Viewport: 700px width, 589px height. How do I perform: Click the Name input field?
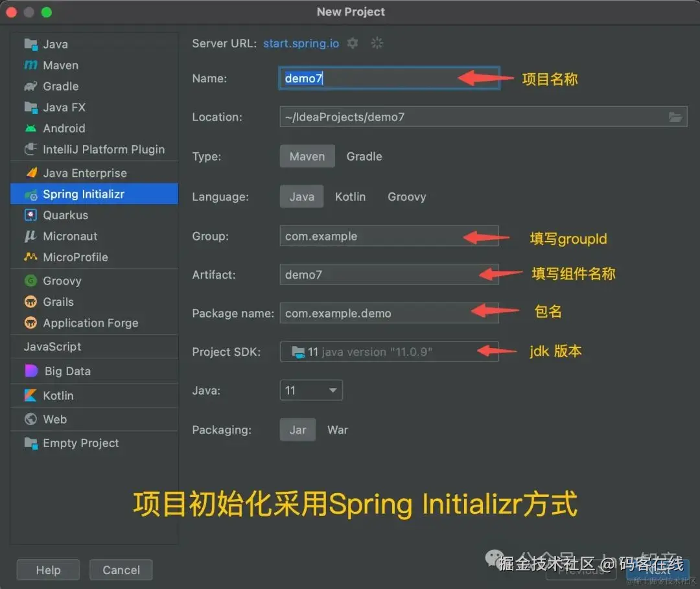pos(389,78)
